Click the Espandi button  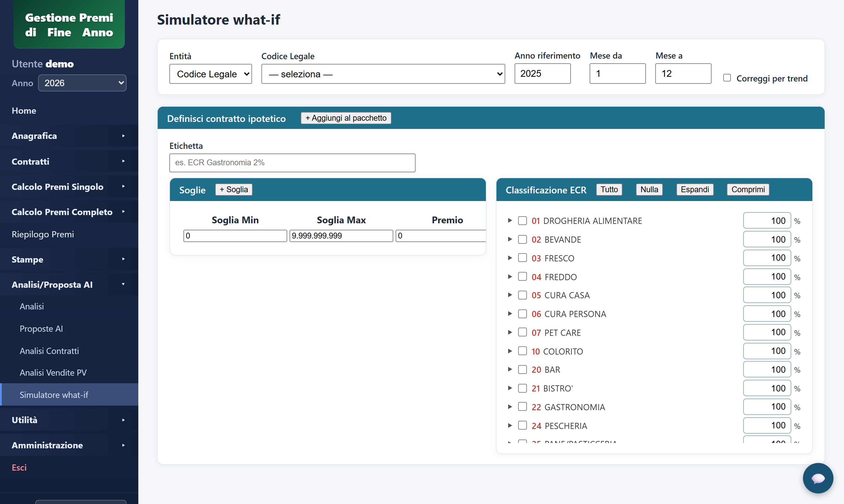point(695,189)
